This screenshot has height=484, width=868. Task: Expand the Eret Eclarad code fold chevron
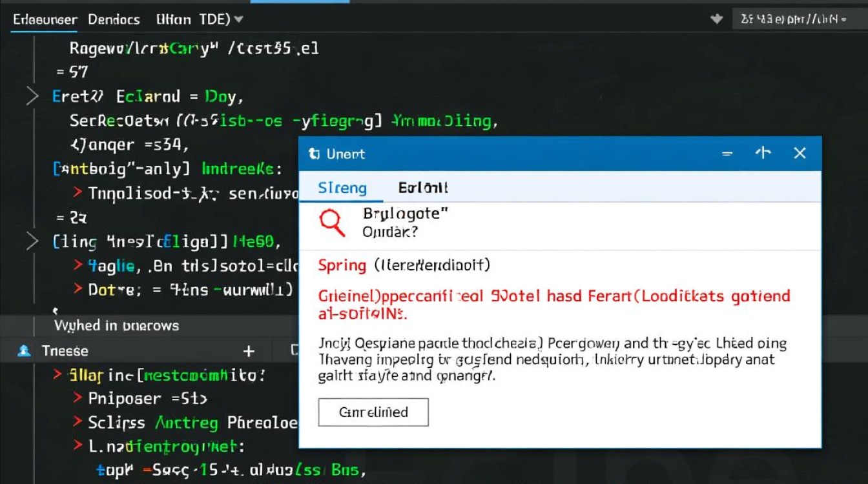[32, 97]
